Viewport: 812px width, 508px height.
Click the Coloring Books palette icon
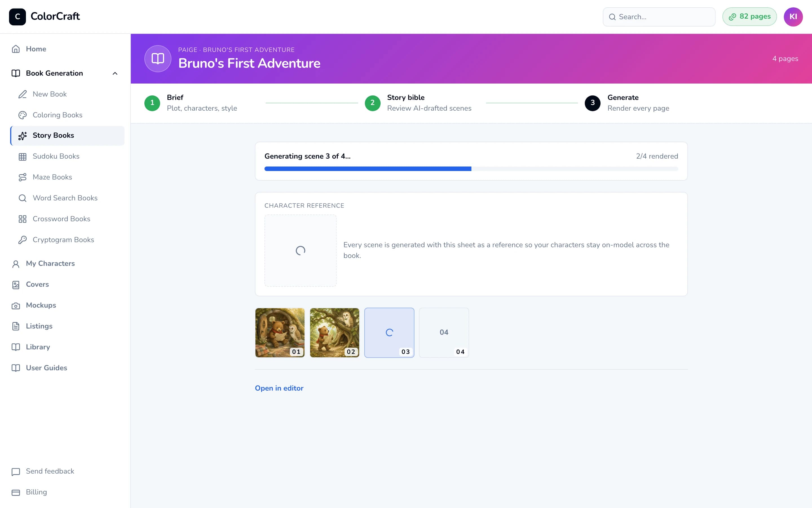(x=23, y=115)
